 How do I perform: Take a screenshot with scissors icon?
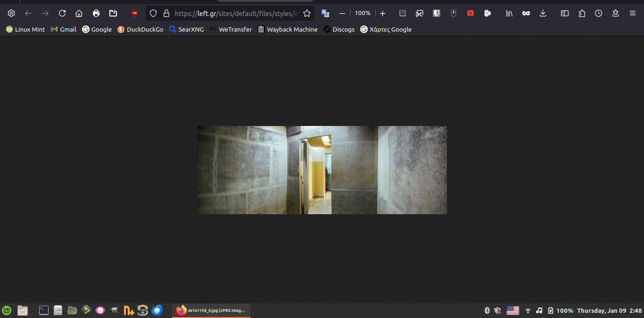tap(420, 13)
